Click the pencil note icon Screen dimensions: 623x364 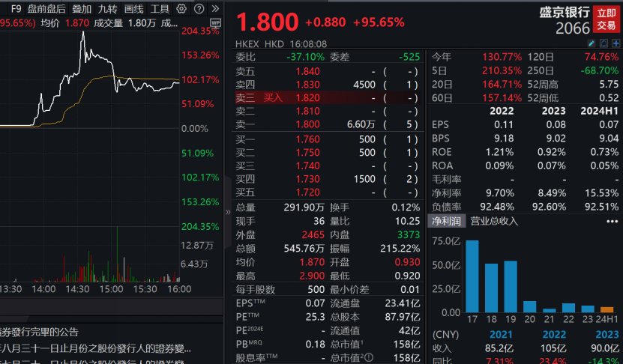coord(592,43)
